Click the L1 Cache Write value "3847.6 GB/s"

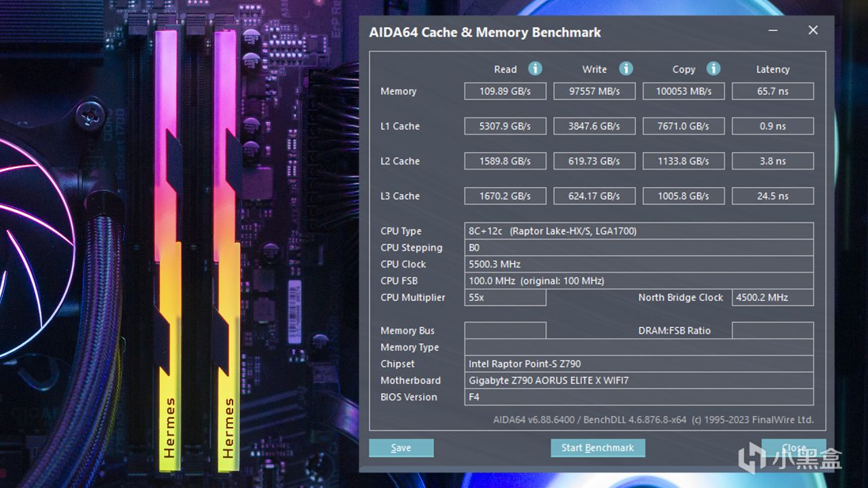pyautogui.click(x=595, y=126)
